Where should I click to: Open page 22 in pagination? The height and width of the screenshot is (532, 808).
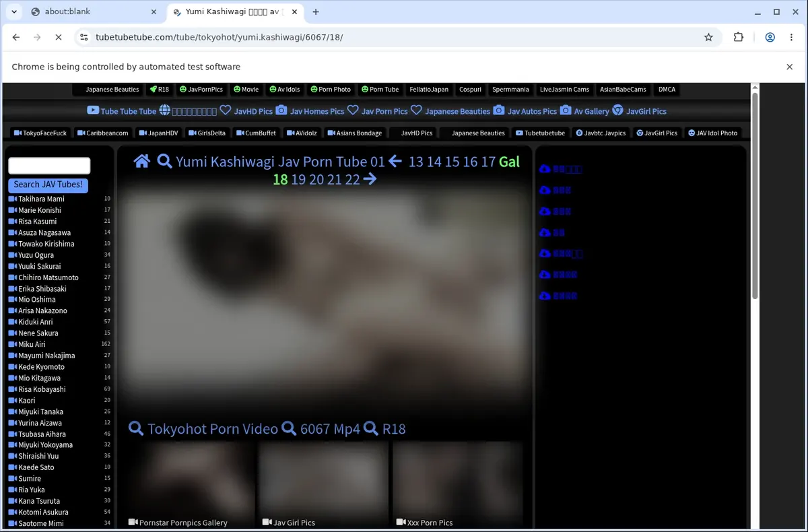[x=353, y=180]
